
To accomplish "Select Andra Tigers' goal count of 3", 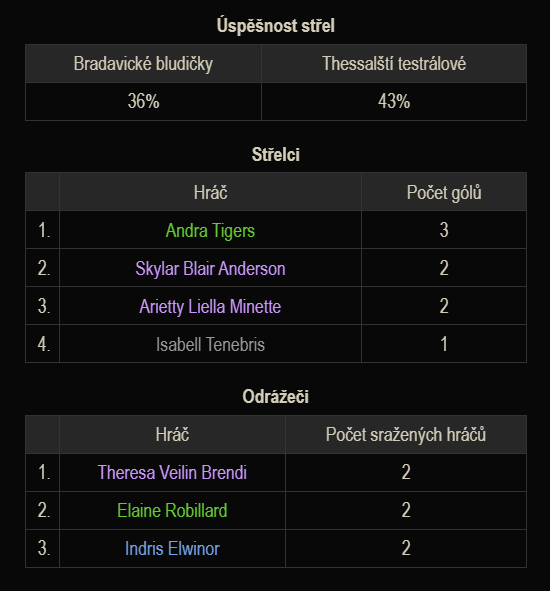I will click(444, 230).
